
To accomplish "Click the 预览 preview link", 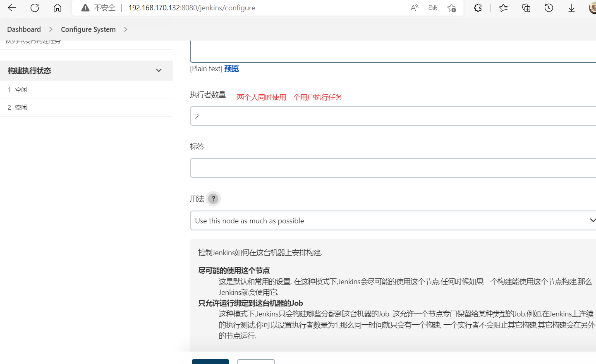I will coord(232,69).
